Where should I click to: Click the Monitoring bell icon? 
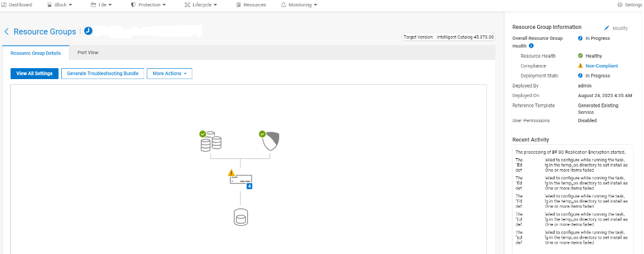point(283,5)
